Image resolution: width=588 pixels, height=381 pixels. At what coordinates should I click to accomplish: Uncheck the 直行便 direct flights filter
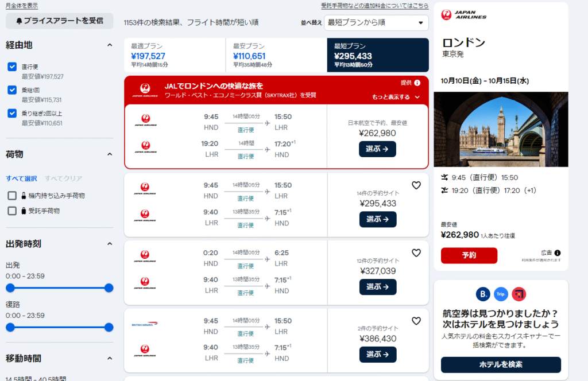12,67
